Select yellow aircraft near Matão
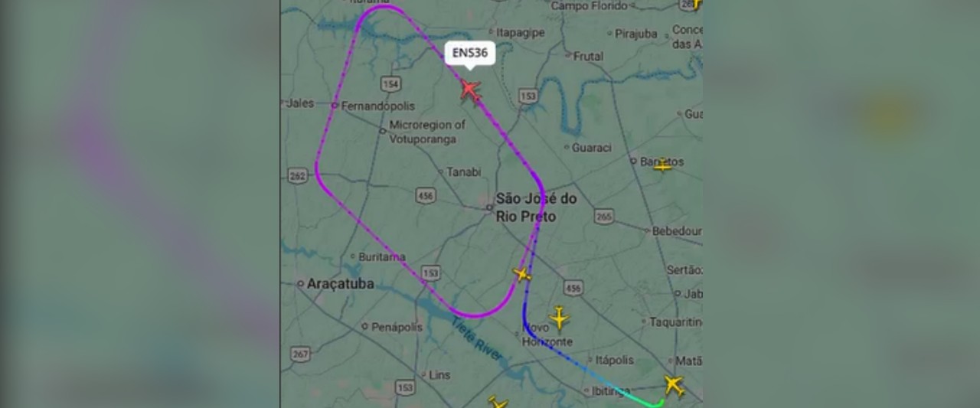 (674, 385)
